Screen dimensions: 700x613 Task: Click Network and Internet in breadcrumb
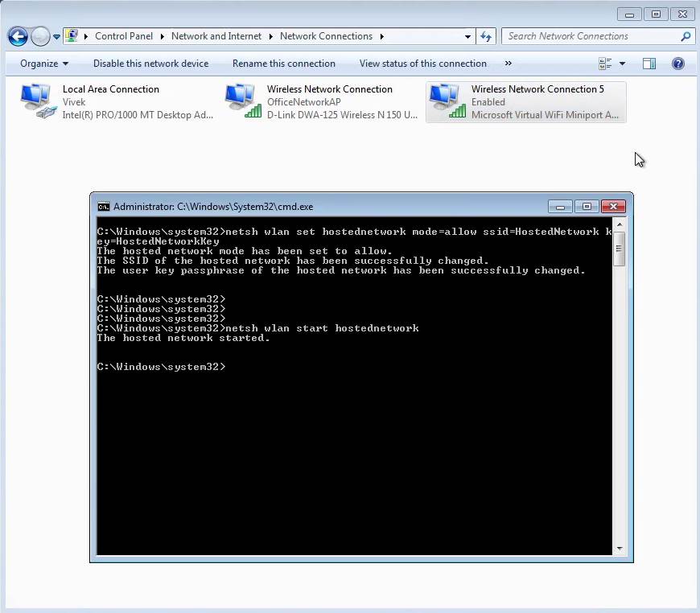coord(216,36)
